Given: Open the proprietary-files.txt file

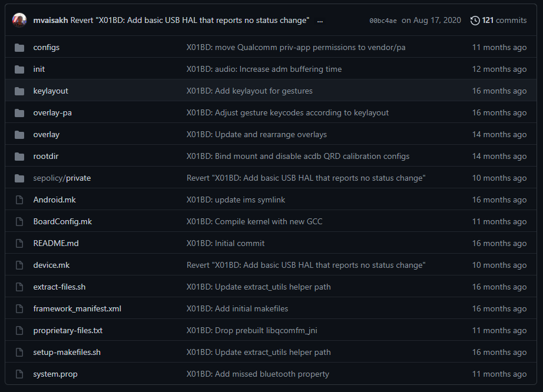Looking at the screenshot, I should click(68, 331).
